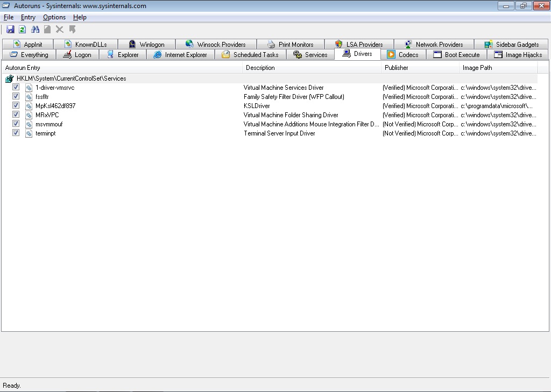Click the file icon of terminpt

29,133
